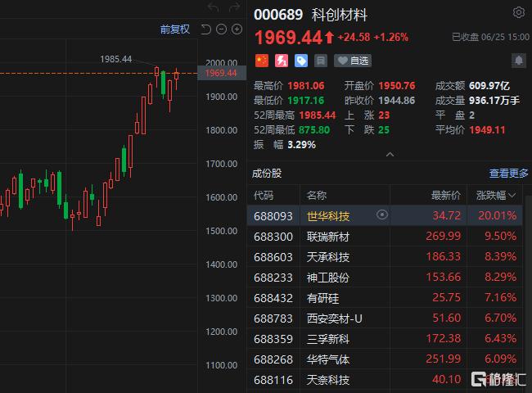Screen dimensions: 532x393
Task: Select the 三孚新科 stock row
Action: pyautogui.click(x=385, y=339)
